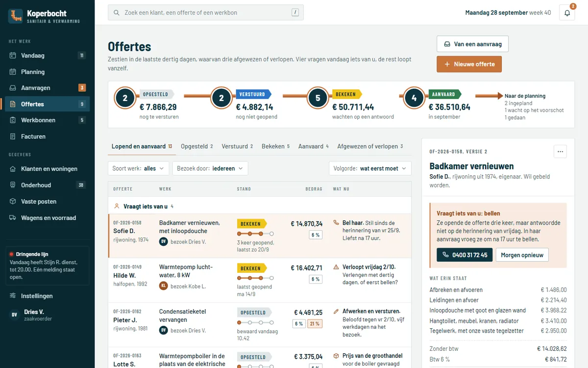
Task: Switch to the Afgewezen of verlopen tab
Action: click(x=370, y=146)
